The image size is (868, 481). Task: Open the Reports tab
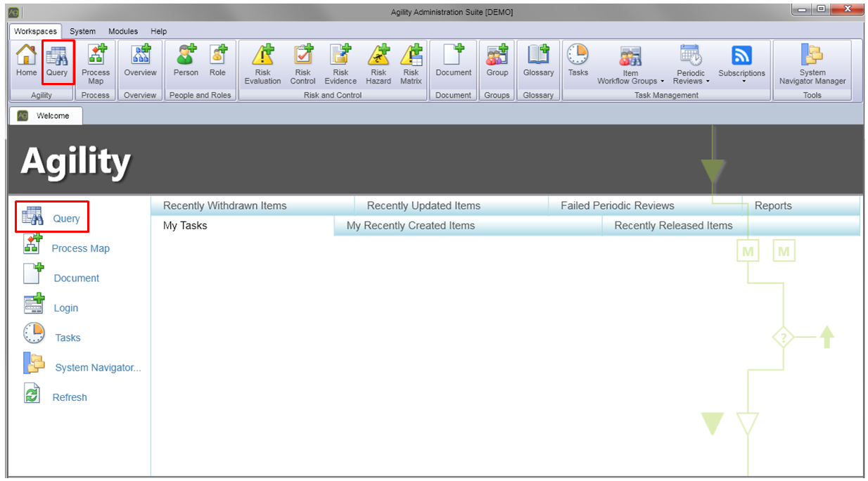(x=801, y=205)
